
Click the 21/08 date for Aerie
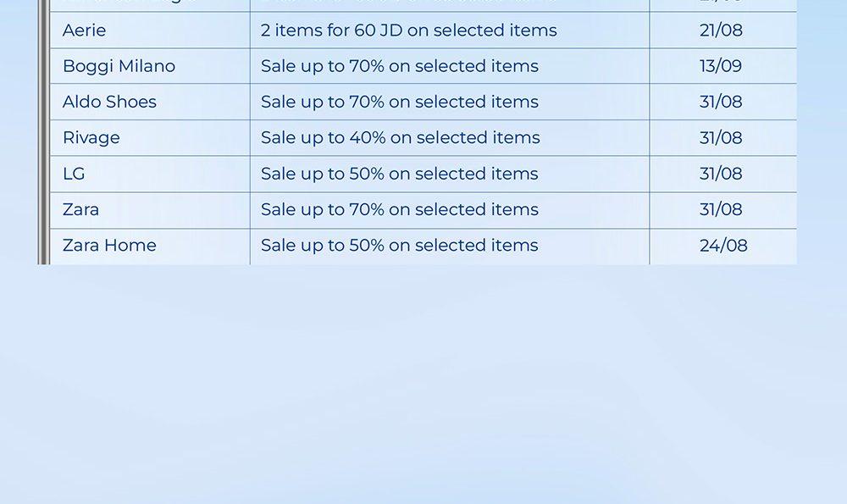pyautogui.click(x=721, y=30)
